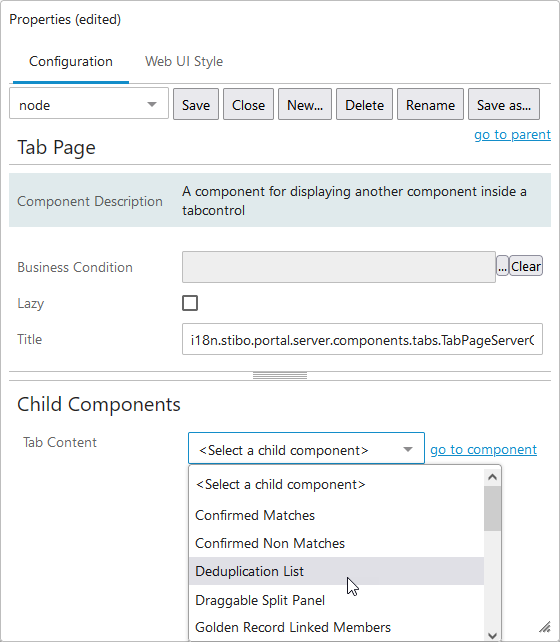The image size is (560, 642).
Task: Click the ellipsis button beside Business Condition
Action: point(502,267)
